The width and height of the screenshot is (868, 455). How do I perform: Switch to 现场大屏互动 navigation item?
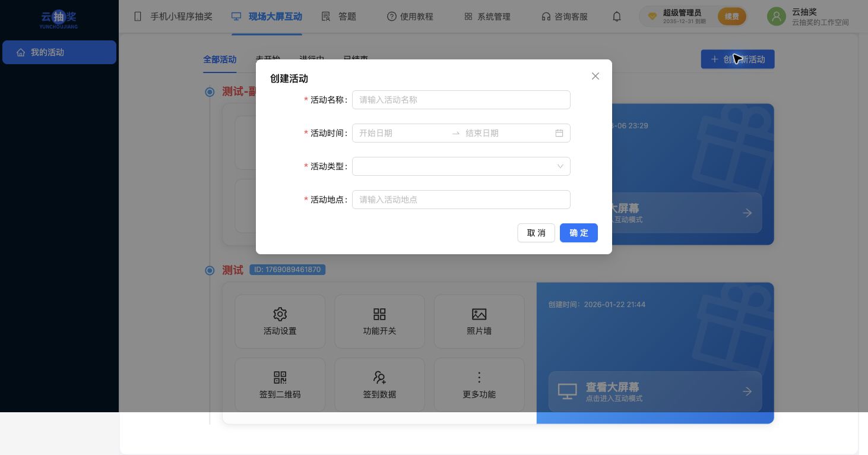click(x=267, y=17)
